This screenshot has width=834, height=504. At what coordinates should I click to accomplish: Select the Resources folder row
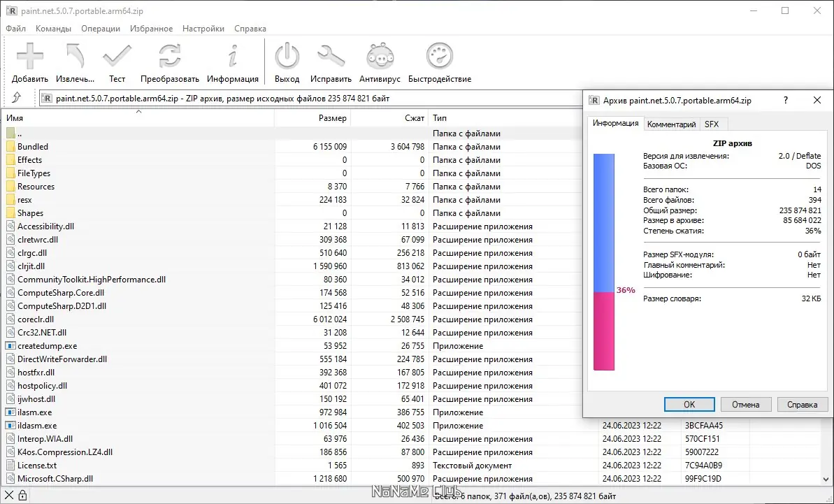(x=292, y=187)
